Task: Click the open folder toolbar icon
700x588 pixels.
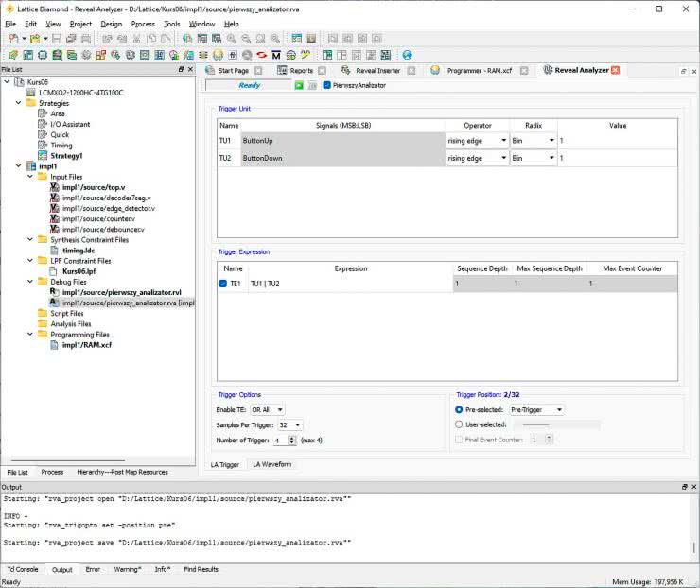Action: 34,39
